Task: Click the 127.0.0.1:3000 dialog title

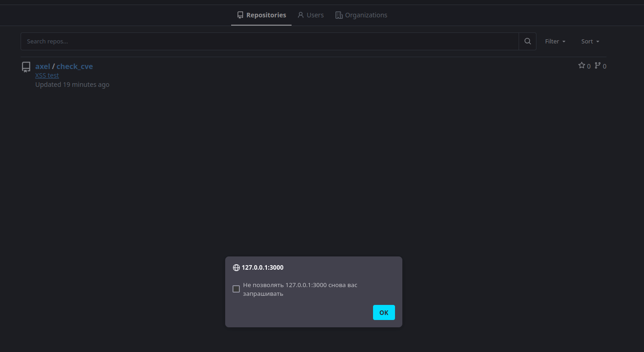Action: (263, 267)
